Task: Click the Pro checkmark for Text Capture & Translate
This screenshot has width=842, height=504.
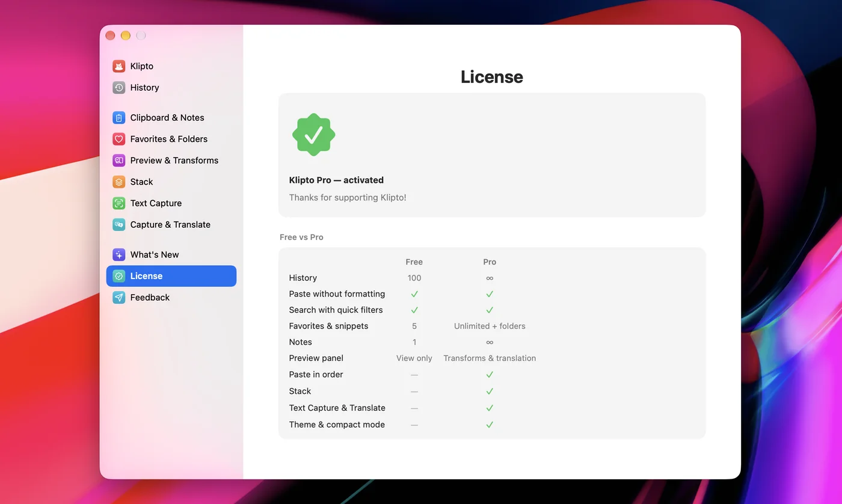Action: coord(490,408)
